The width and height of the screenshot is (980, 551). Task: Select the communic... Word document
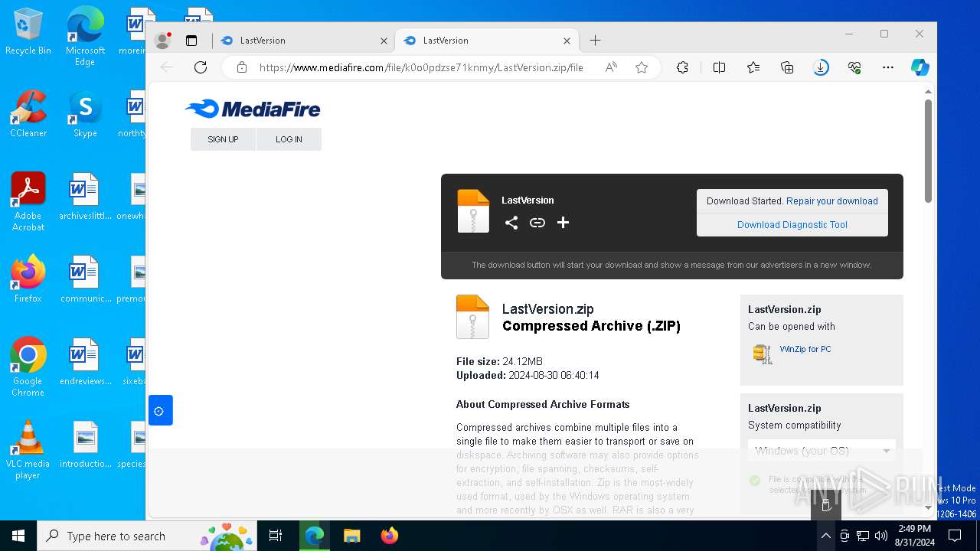coord(85,280)
